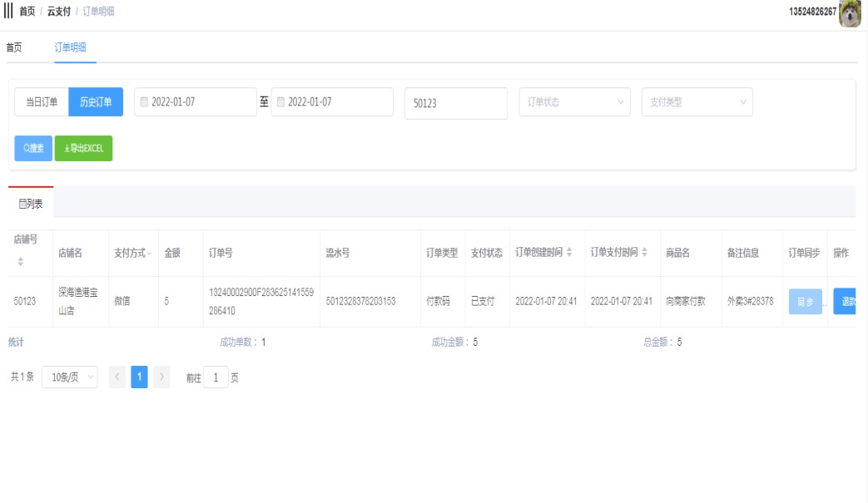
Task: Switch to 当日订单 toggle
Action: click(x=42, y=102)
